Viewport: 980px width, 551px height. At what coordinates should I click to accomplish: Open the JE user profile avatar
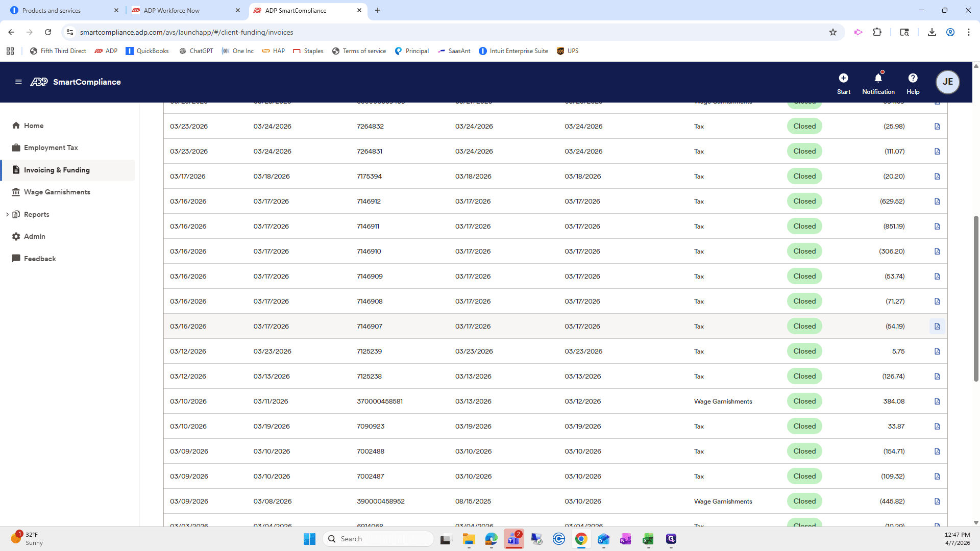(x=948, y=82)
